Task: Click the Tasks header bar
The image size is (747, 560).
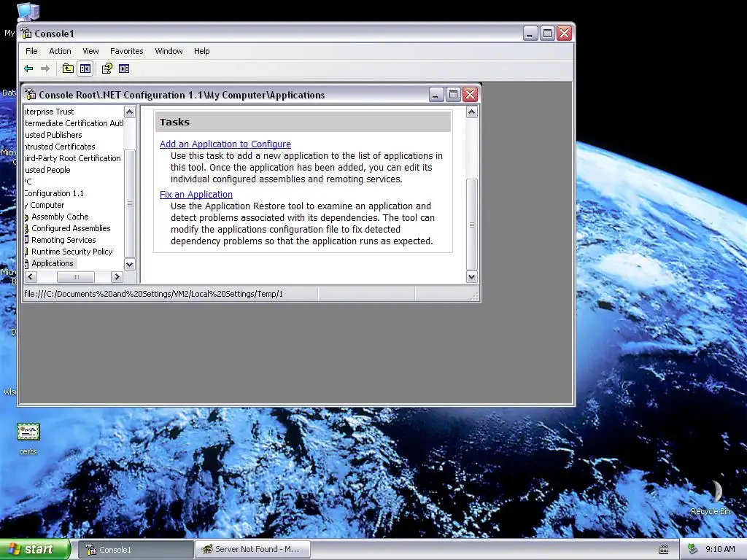Action: [x=303, y=122]
